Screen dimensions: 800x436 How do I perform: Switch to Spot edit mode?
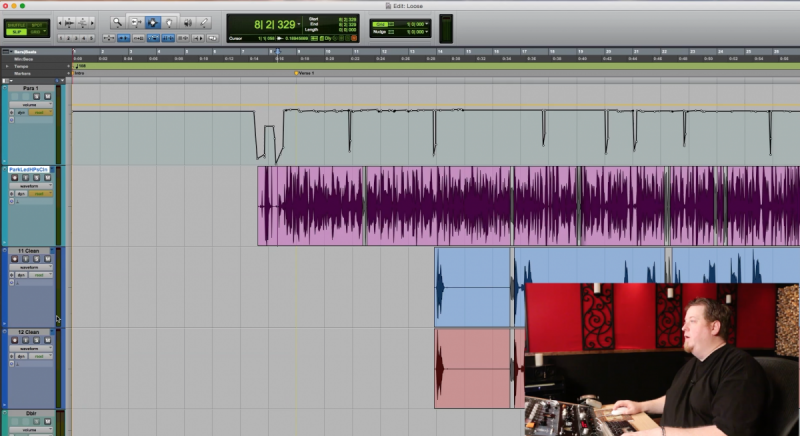pos(38,25)
